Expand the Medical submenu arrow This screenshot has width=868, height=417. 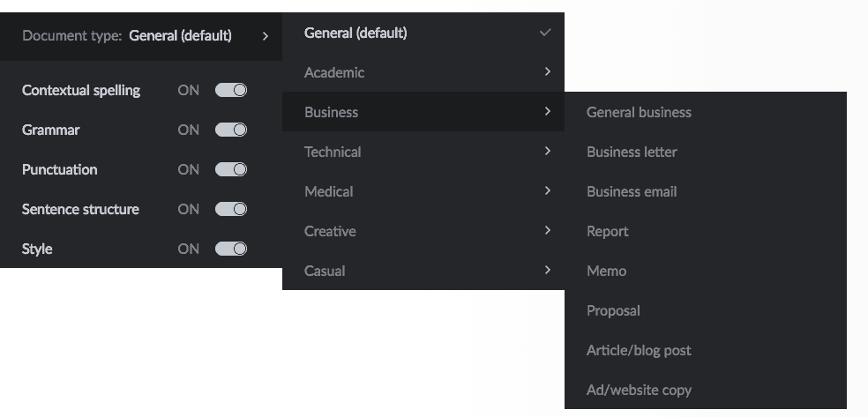coord(548,190)
